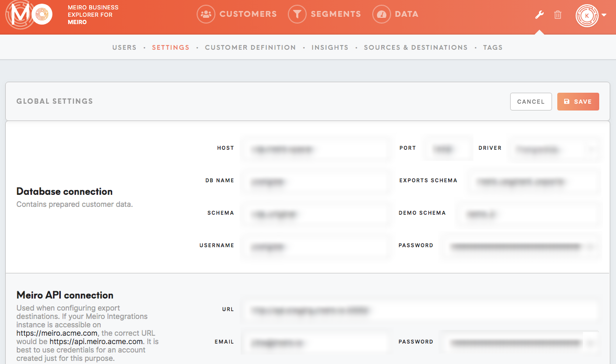Screen dimensions: 616x364
Task: Cancel global settings changes
Action: pos(531,102)
